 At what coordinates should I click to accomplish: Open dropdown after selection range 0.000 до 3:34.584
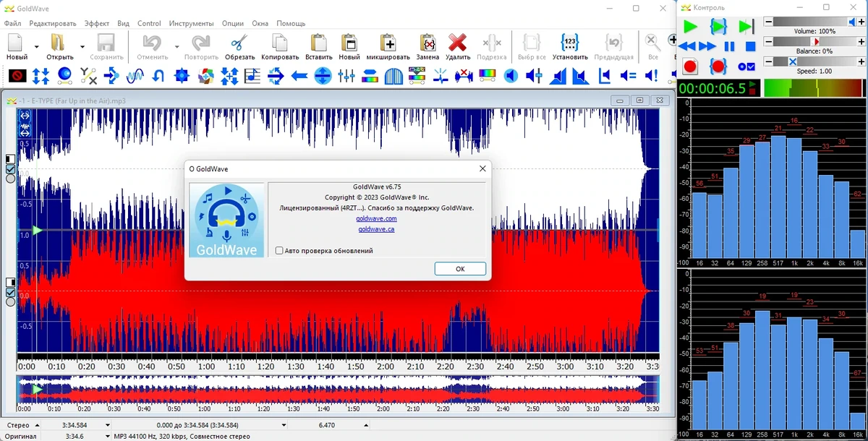pos(284,425)
